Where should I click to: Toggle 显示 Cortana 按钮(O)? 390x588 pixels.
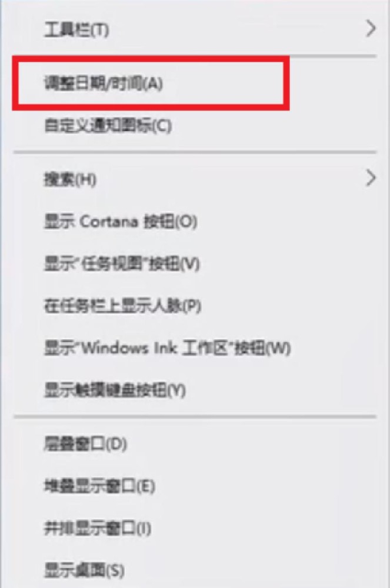click(x=195, y=222)
